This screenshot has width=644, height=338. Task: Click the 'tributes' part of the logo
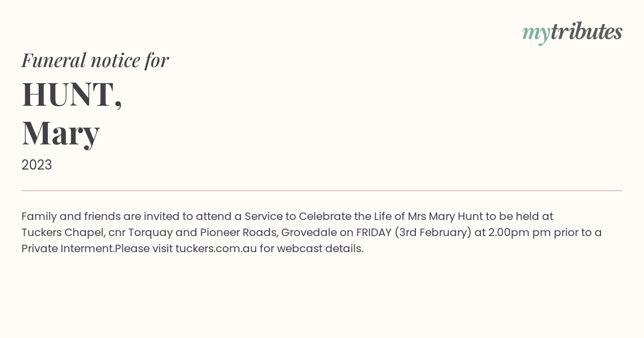(587, 32)
